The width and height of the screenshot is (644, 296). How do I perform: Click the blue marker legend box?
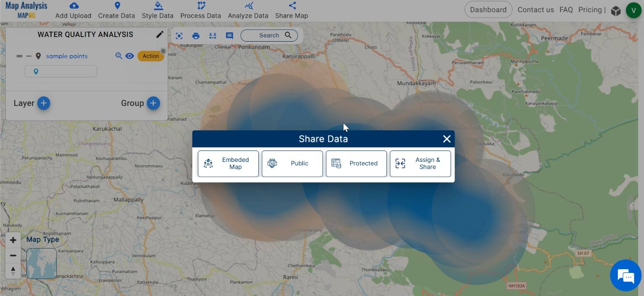(61, 71)
